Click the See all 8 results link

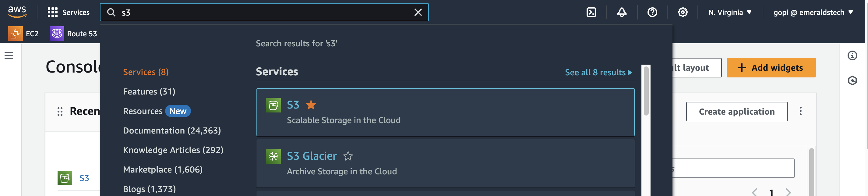click(x=598, y=73)
